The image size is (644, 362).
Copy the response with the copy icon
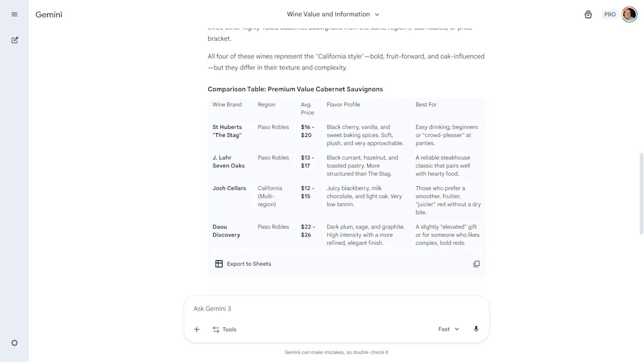coord(477,263)
